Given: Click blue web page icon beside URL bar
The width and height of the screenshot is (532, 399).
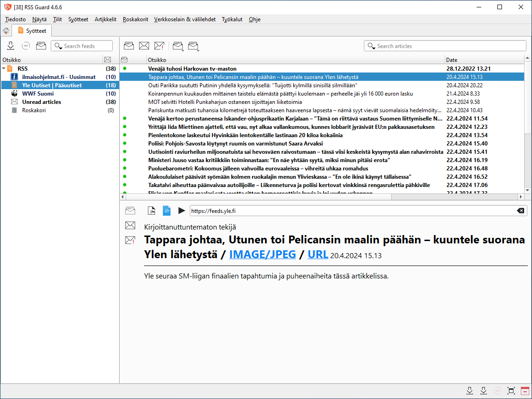Looking at the screenshot, I should pos(167,211).
